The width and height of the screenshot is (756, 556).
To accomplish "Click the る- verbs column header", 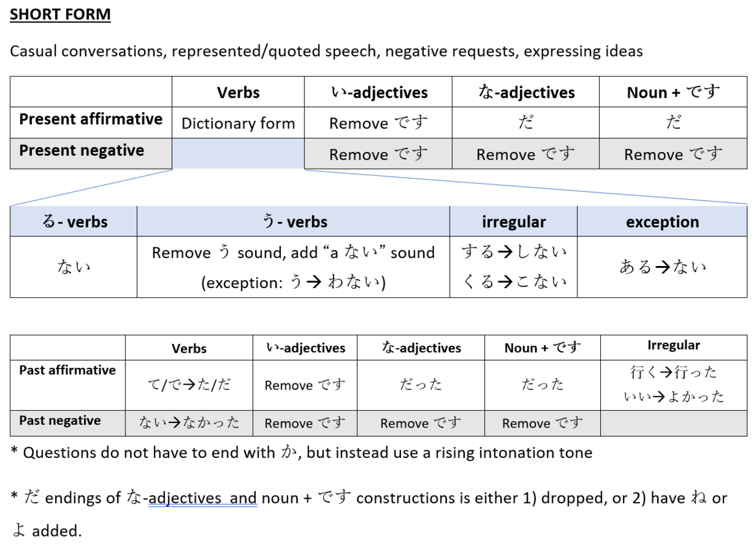I will click(x=74, y=221).
